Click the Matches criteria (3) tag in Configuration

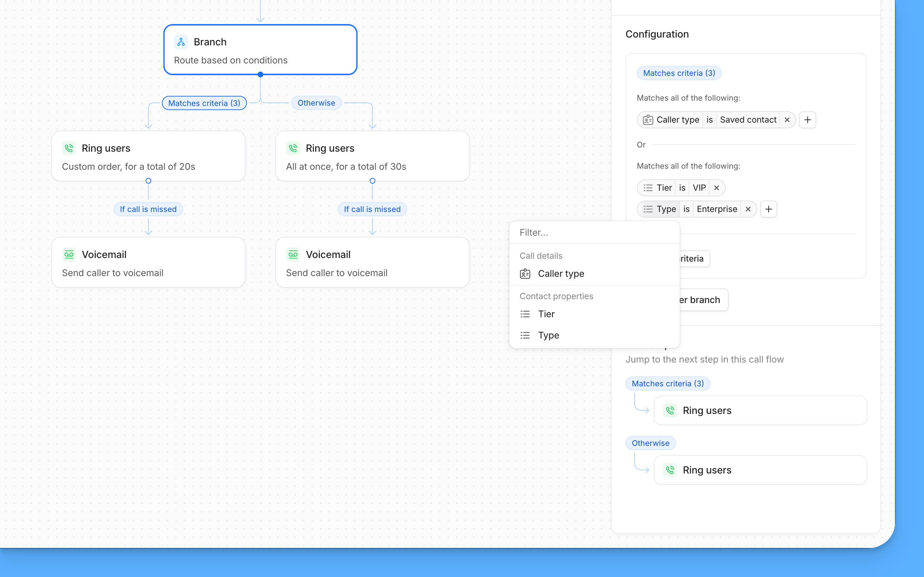coord(679,73)
